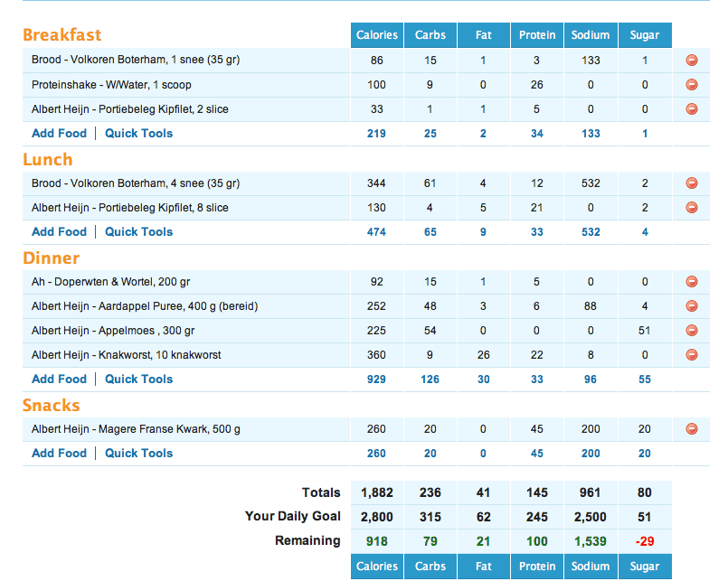This screenshot has width=728, height=581.
Task: Delete the Proteinshake W/Water entry
Action: (x=692, y=85)
